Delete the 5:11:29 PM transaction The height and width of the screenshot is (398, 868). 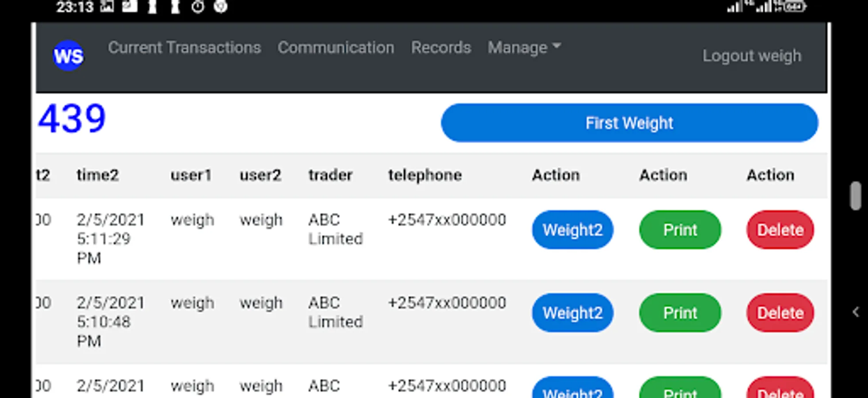(780, 230)
